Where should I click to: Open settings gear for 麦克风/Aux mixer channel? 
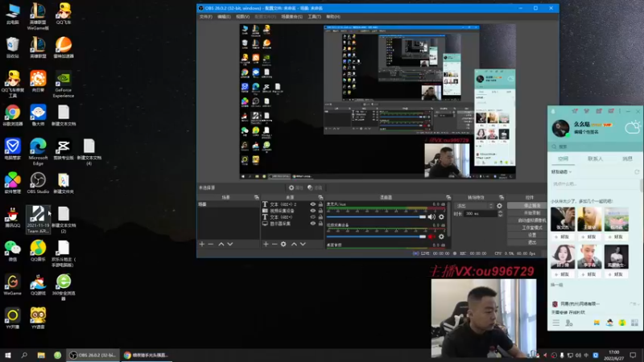tap(441, 216)
